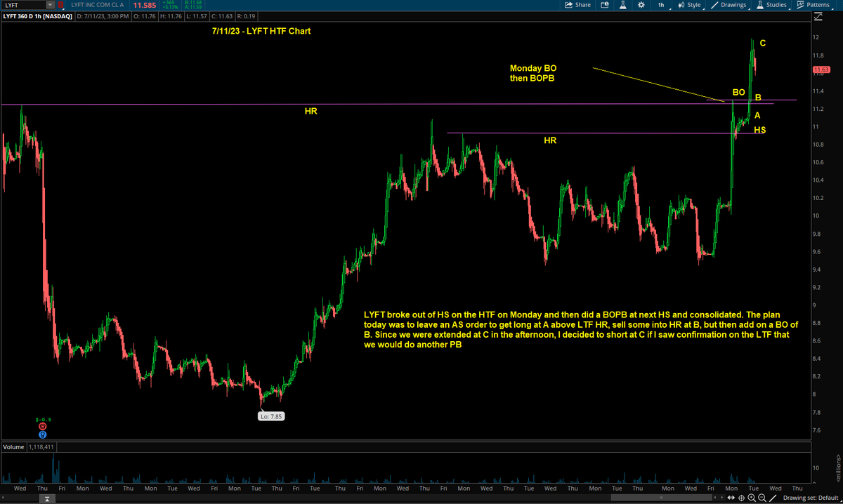This screenshot has height=504, width=843.
Task: Open the Patterns dropdown menu
Action: [813, 5]
